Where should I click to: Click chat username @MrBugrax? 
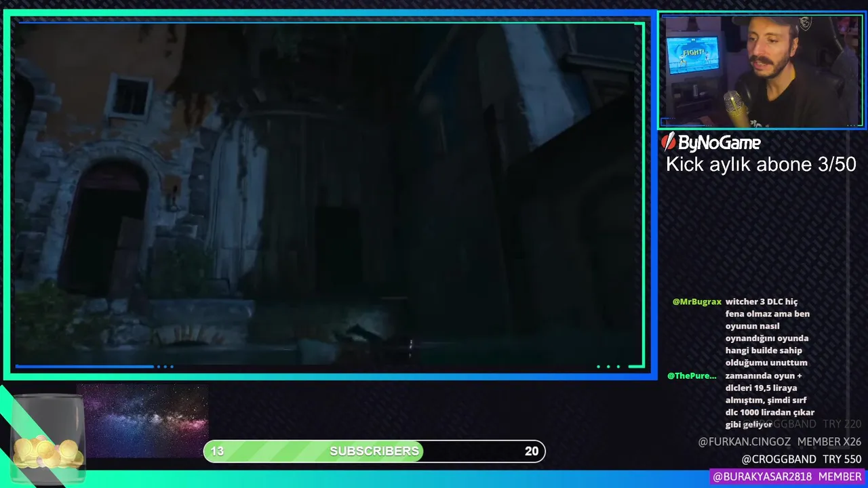[696, 302]
